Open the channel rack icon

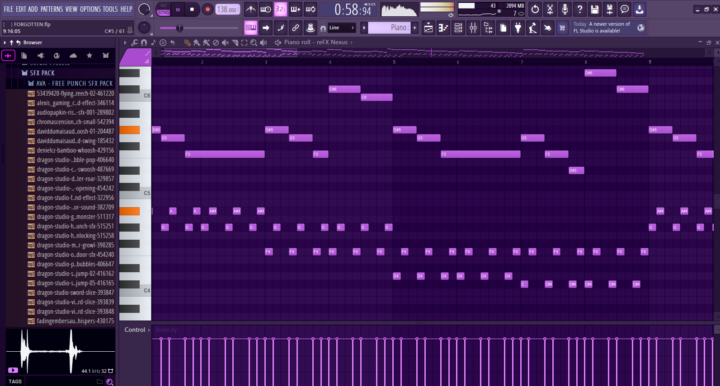458,28
